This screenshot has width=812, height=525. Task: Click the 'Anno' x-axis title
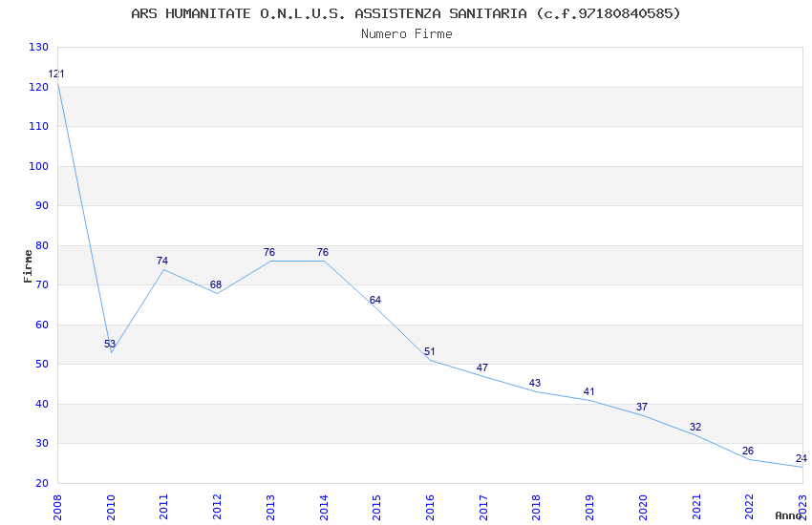788,515
